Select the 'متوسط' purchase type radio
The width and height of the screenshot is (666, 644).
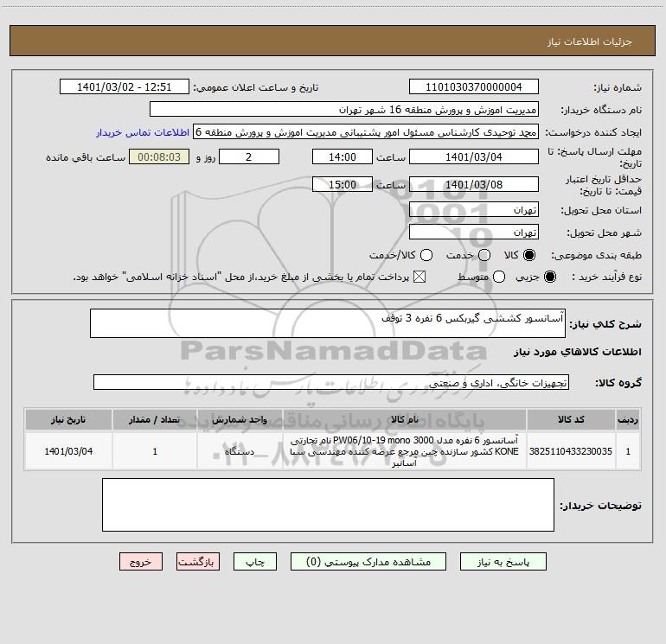tap(499, 277)
